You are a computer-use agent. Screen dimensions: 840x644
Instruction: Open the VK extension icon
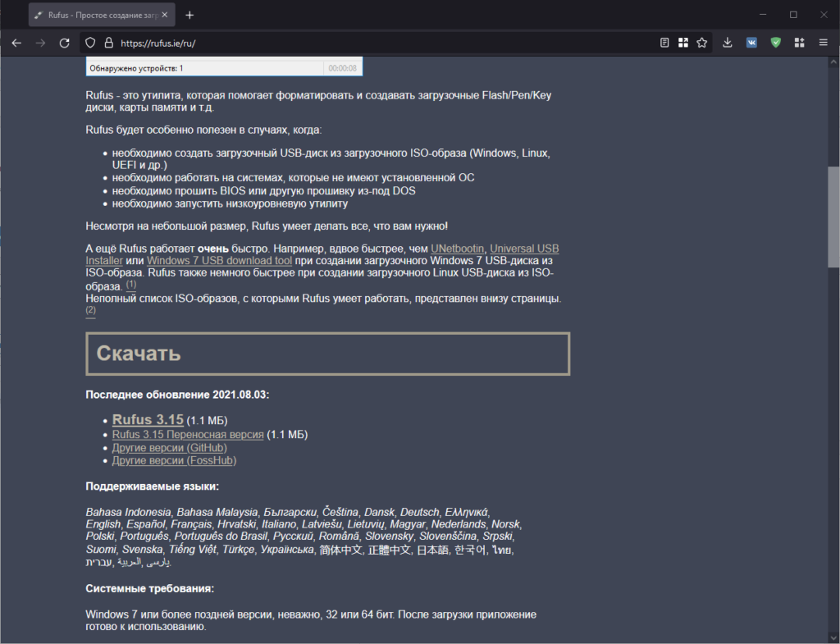751,43
